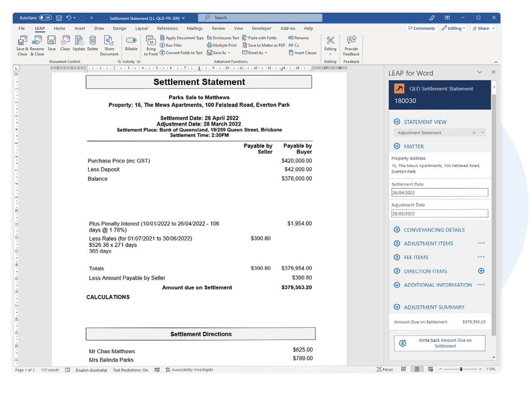Click zoom in plus button
The height and width of the screenshot is (411, 532).
480,369
